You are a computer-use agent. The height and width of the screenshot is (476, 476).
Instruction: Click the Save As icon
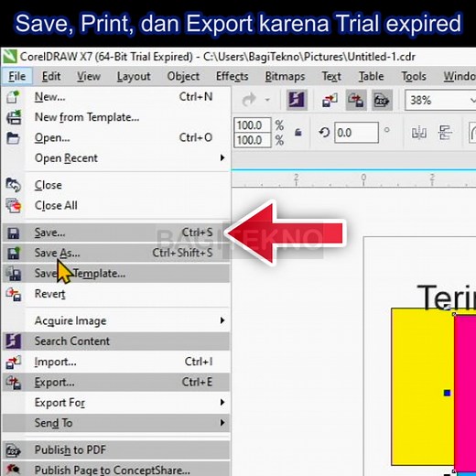(13, 254)
